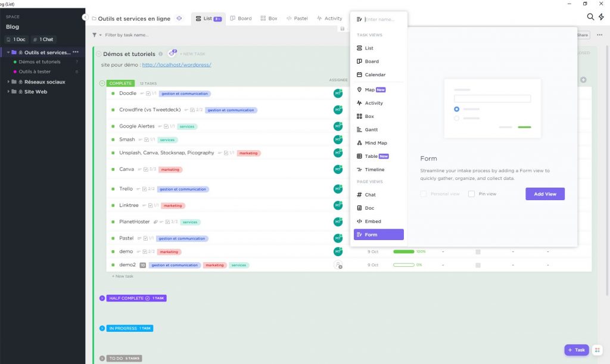Expand the Site Web folder
This screenshot has width=610, height=364.
(x=8, y=91)
